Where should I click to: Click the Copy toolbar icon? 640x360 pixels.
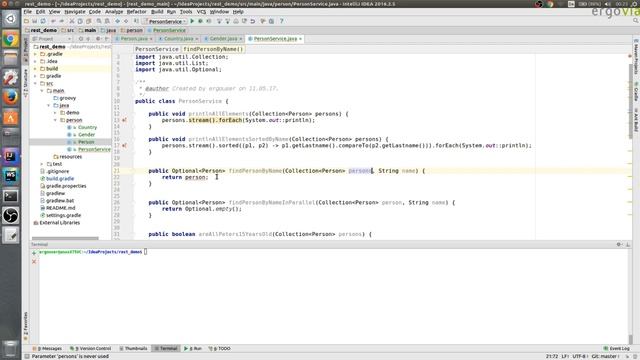point(80,21)
